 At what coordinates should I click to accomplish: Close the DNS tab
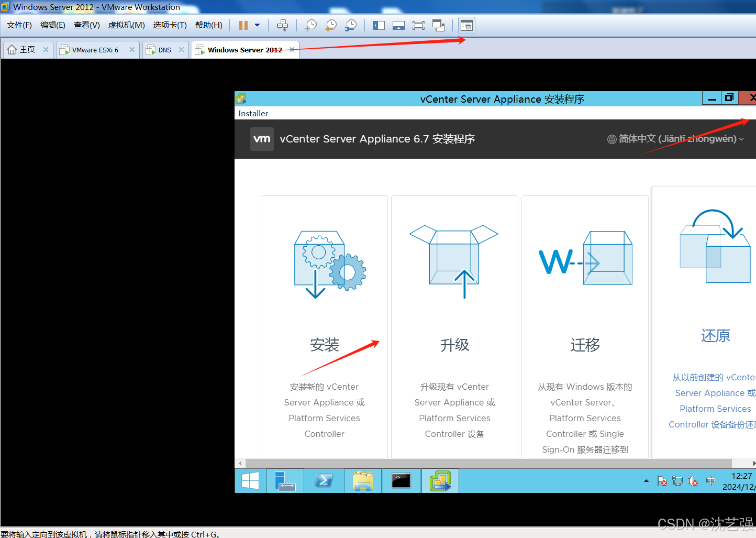pyautogui.click(x=181, y=50)
